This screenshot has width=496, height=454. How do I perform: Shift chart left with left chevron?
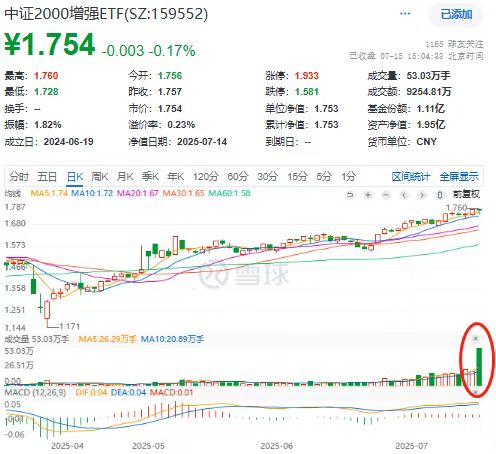tap(404, 195)
